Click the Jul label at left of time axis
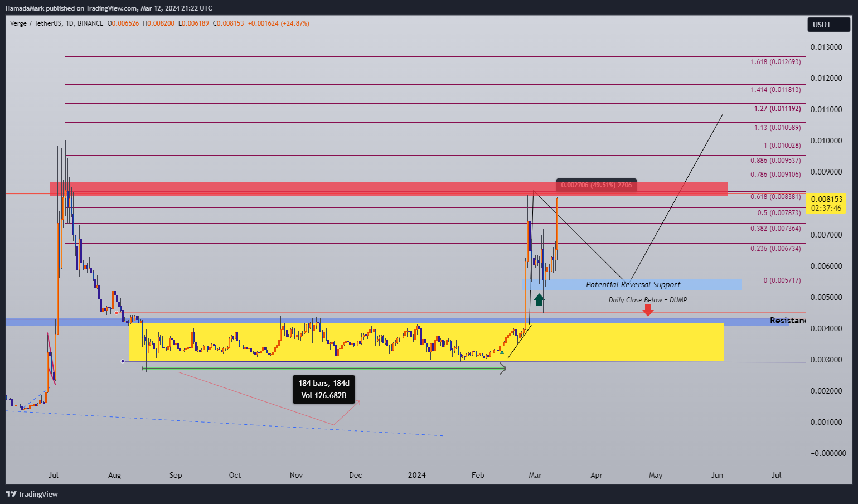858x504 pixels. point(54,476)
